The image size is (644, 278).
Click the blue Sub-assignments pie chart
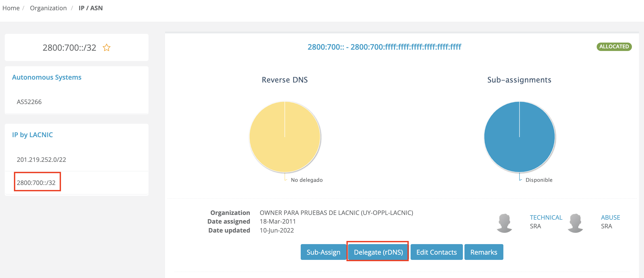click(519, 137)
